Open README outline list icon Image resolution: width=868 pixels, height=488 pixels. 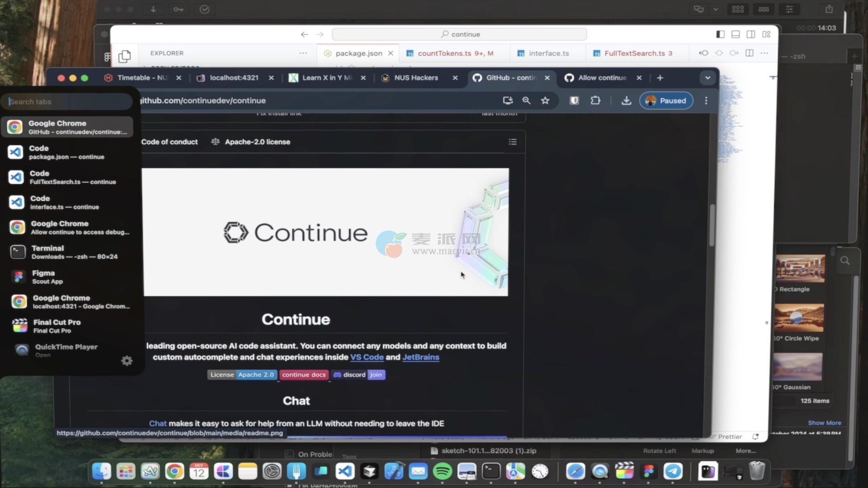[x=513, y=142]
